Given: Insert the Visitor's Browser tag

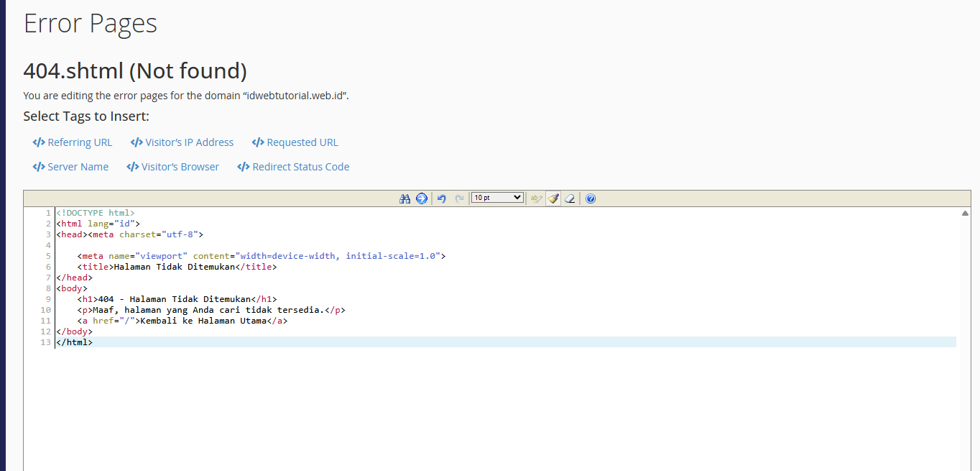Looking at the screenshot, I should 172,167.
